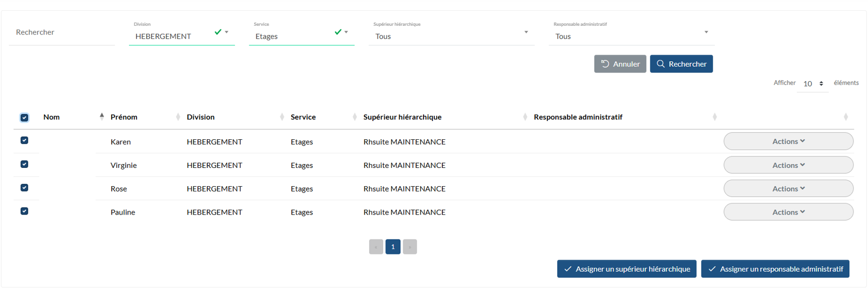The image size is (868, 298).
Task: Click the name Virginie
Action: [124, 165]
